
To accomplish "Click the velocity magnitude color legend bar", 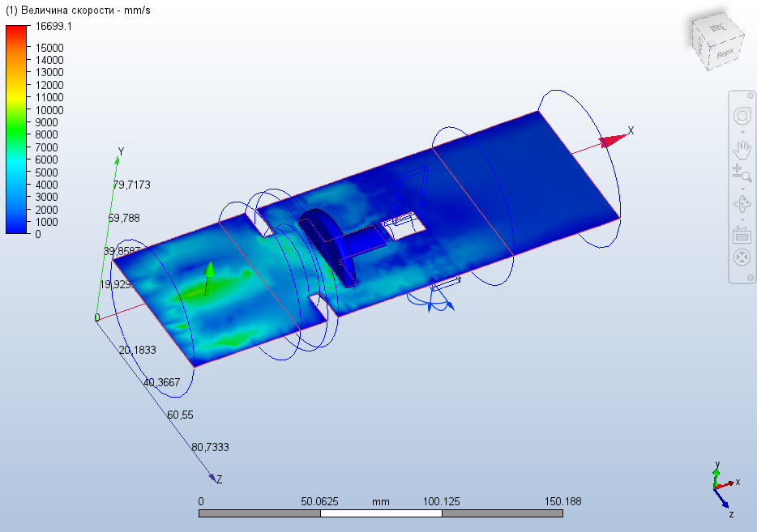I will [16, 130].
